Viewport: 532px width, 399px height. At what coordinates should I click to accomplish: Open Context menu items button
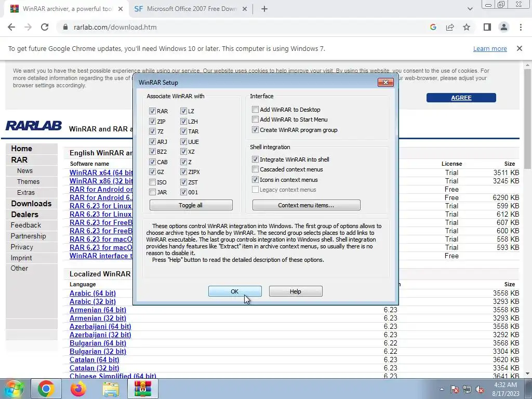307,205
